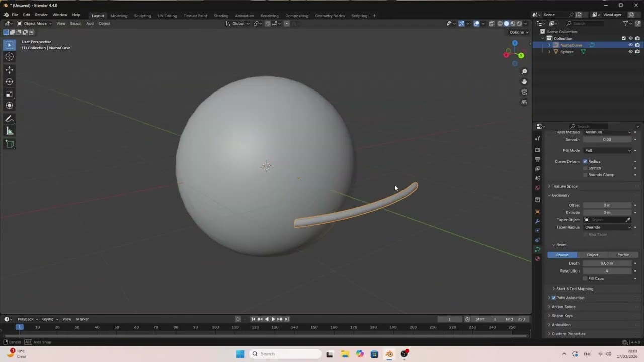
Task: Open the Tool properties tab
Action: click(x=538, y=138)
